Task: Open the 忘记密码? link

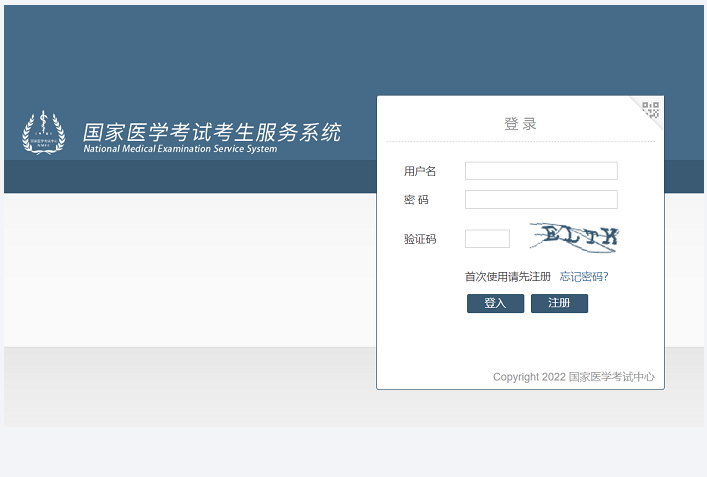Action: pyautogui.click(x=584, y=276)
